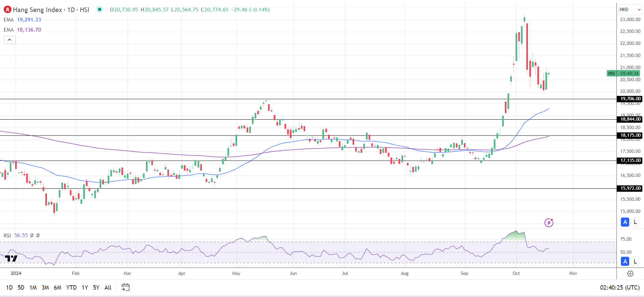Click the 75.00 RSI axis label
This screenshot has height=297, width=644.
coord(626,239)
